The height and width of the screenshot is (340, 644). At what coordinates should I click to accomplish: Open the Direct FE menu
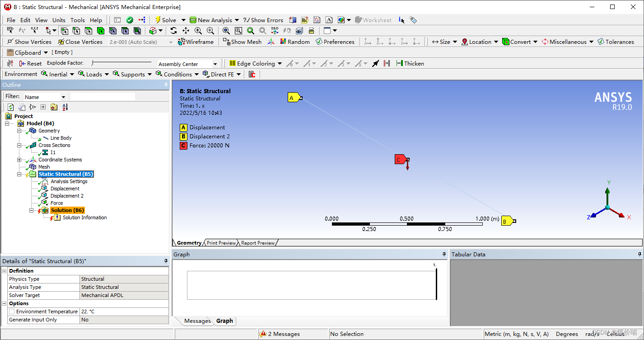pyautogui.click(x=222, y=74)
